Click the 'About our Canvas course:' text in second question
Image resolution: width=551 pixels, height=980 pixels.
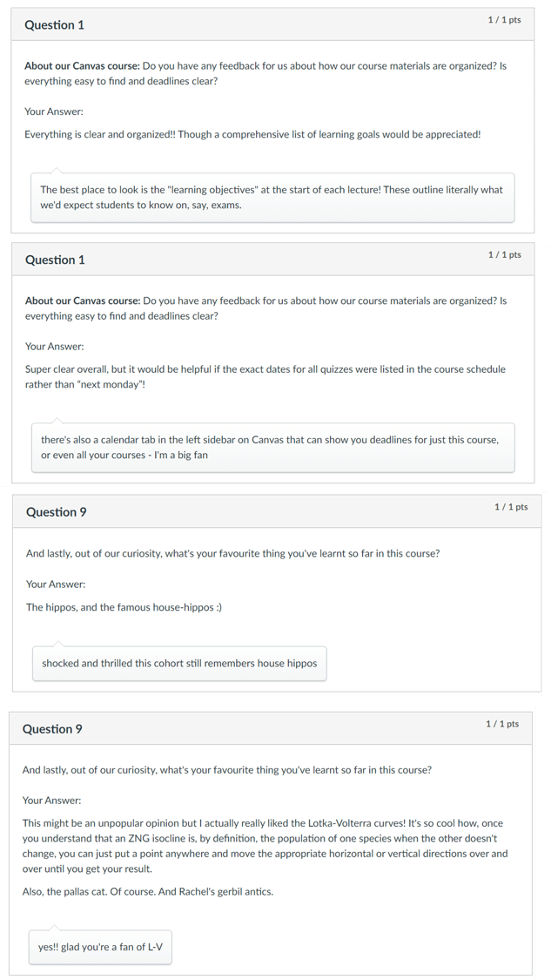pyautogui.click(x=83, y=301)
